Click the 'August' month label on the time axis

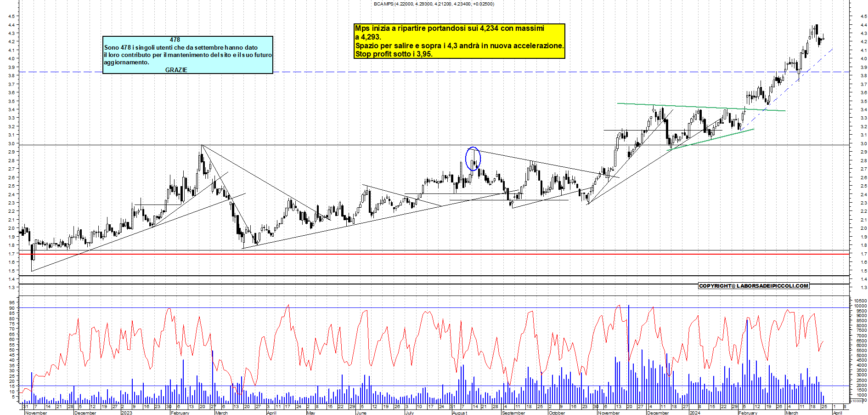click(460, 413)
